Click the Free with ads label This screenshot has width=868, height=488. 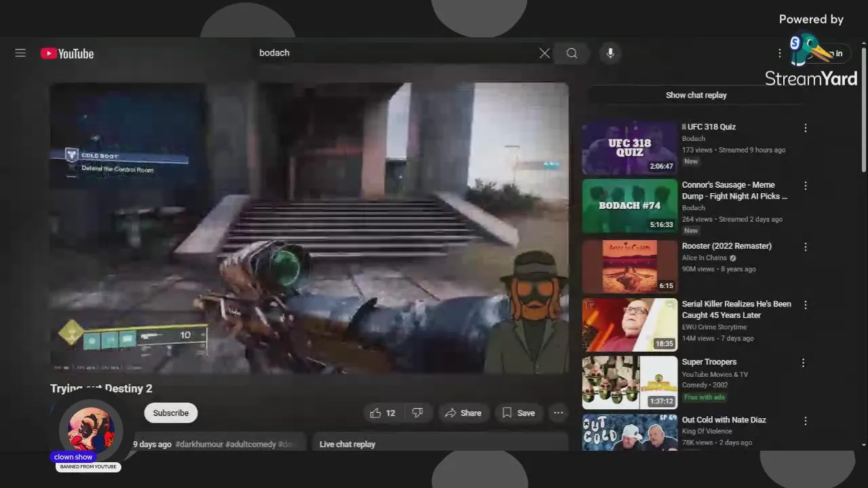point(705,397)
